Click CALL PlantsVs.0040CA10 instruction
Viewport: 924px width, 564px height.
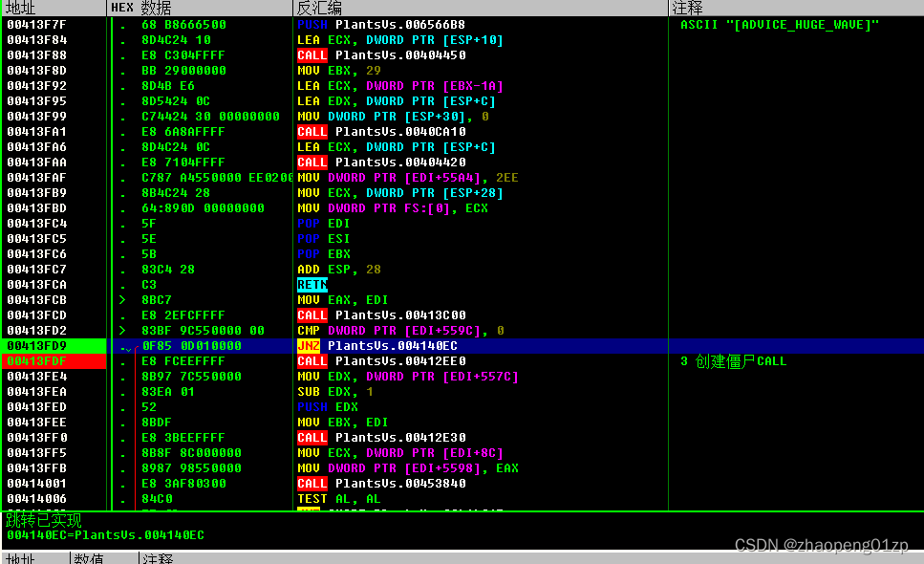381,132
